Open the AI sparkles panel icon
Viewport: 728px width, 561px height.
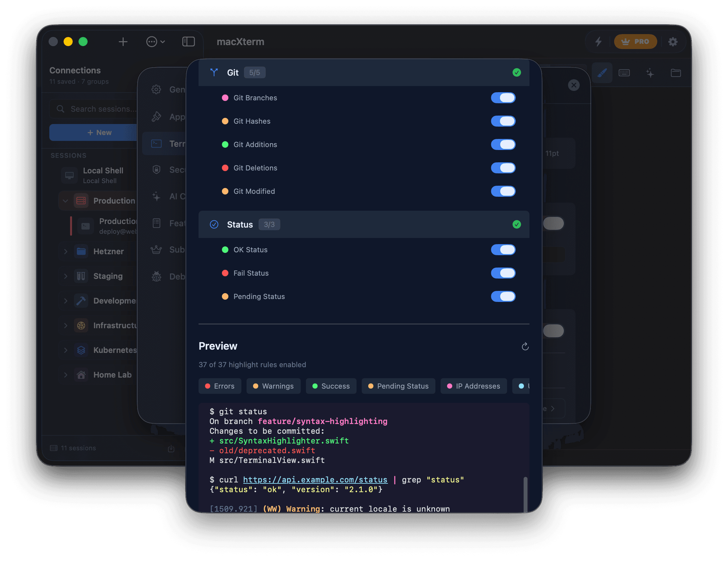(x=650, y=73)
